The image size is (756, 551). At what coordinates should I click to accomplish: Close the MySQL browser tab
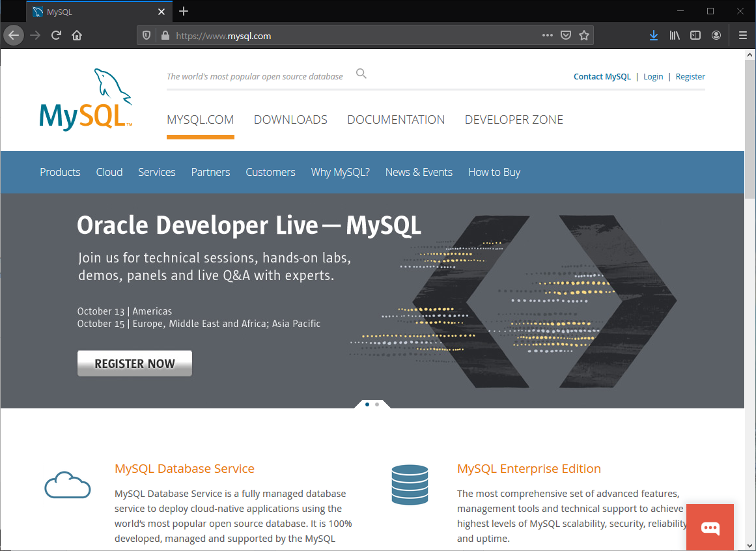click(x=161, y=12)
